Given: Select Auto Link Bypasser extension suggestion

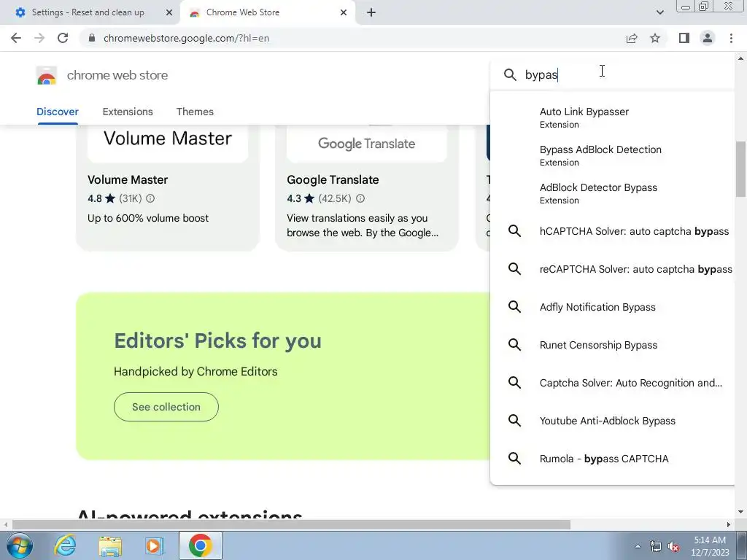Looking at the screenshot, I should (613, 117).
